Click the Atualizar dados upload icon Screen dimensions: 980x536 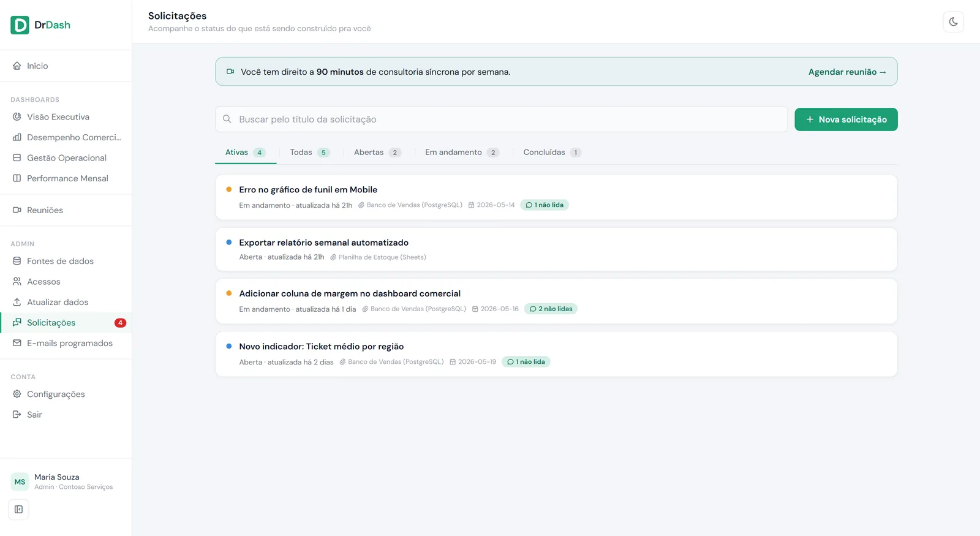click(17, 302)
